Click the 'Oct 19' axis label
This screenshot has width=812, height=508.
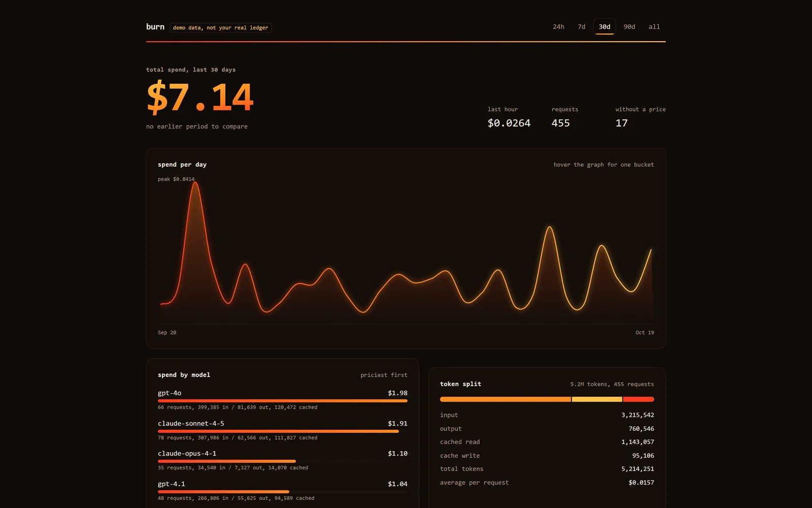(x=645, y=333)
